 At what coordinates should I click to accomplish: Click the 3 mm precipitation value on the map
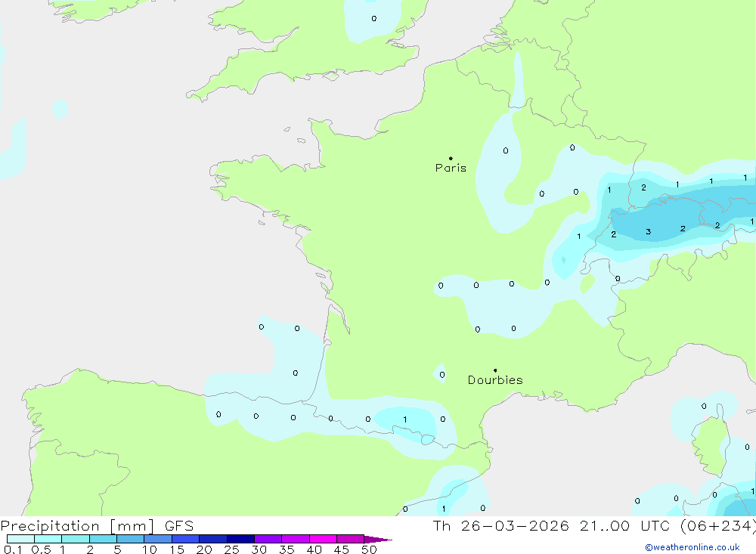pyautogui.click(x=649, y=232)
